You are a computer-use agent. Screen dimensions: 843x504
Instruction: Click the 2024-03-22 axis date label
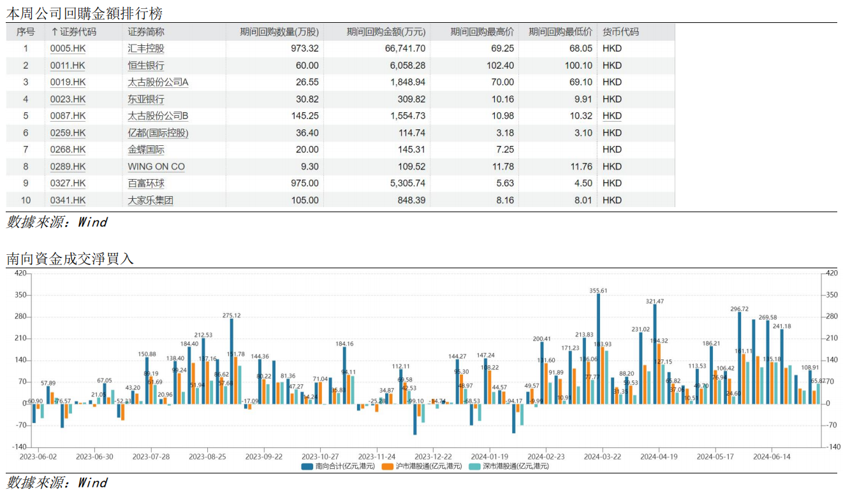click(603, 457)
